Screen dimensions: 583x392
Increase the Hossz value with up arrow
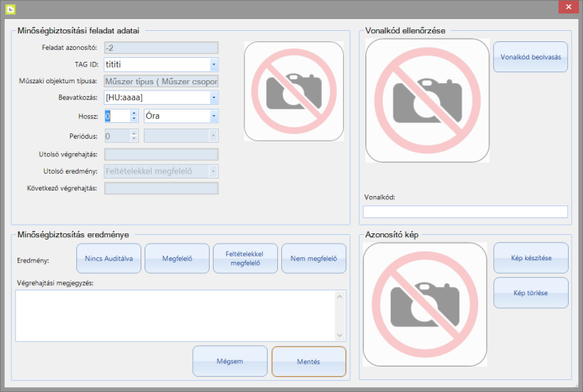click(134, 113)
